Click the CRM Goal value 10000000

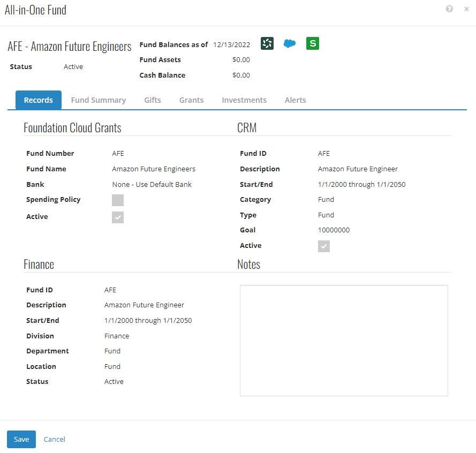[334, 230]
